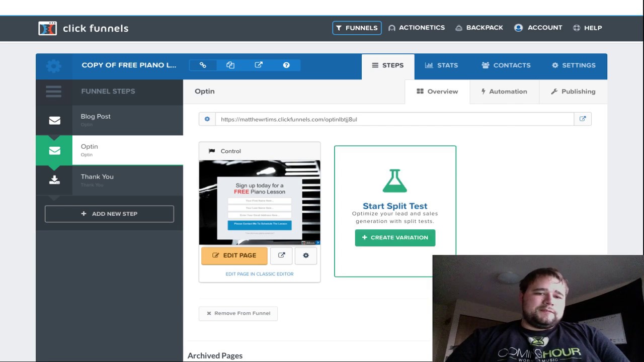This screenshot has height=362, width=644.
Task: Click the Copy of Free Piano funnel title
Action: coord(129,65)
